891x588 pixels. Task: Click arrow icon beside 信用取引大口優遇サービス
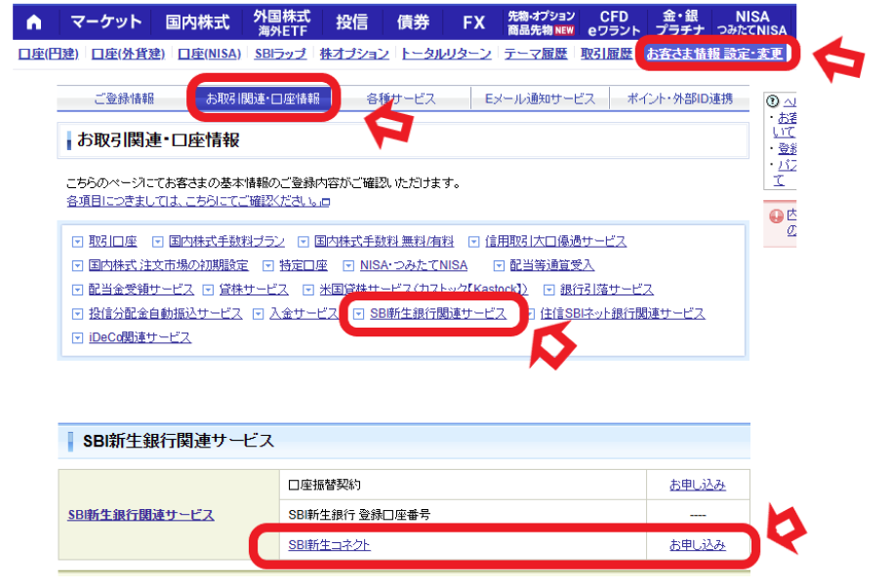[473, 243]
